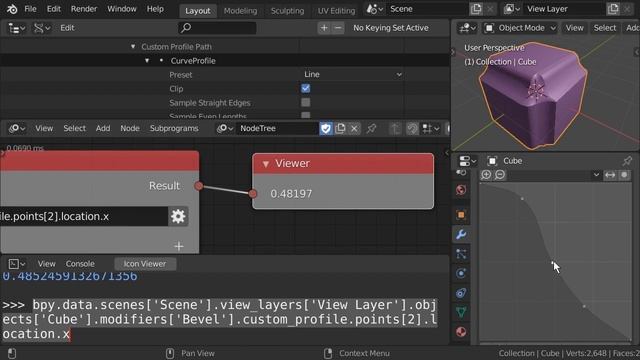The height and width of the screenshot is (360, 640).
Task: Toggle the toggle-point icon in profile widget
Action: tap(624, 175)
